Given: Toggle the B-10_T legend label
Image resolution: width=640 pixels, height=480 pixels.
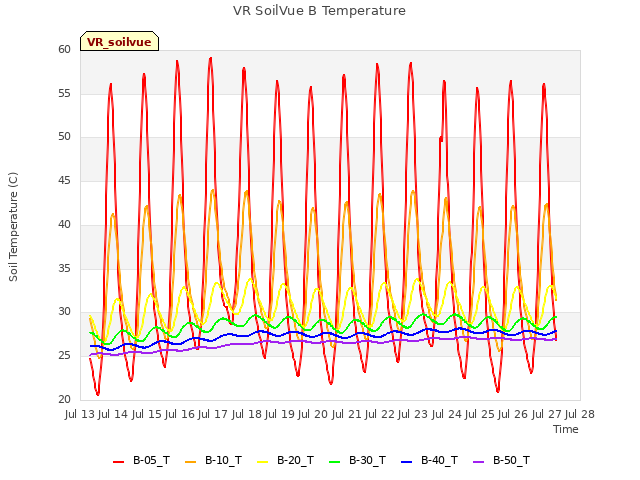Looking at the screenshot, I should coord(223,460).
